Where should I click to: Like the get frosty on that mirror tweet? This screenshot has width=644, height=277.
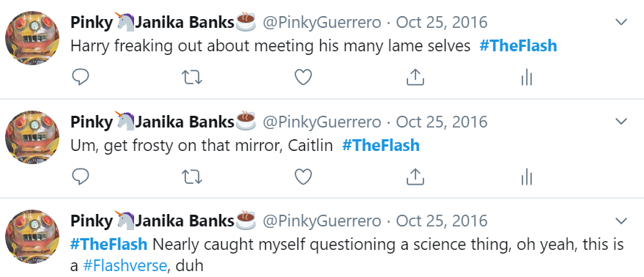click(x=303, y=177)
